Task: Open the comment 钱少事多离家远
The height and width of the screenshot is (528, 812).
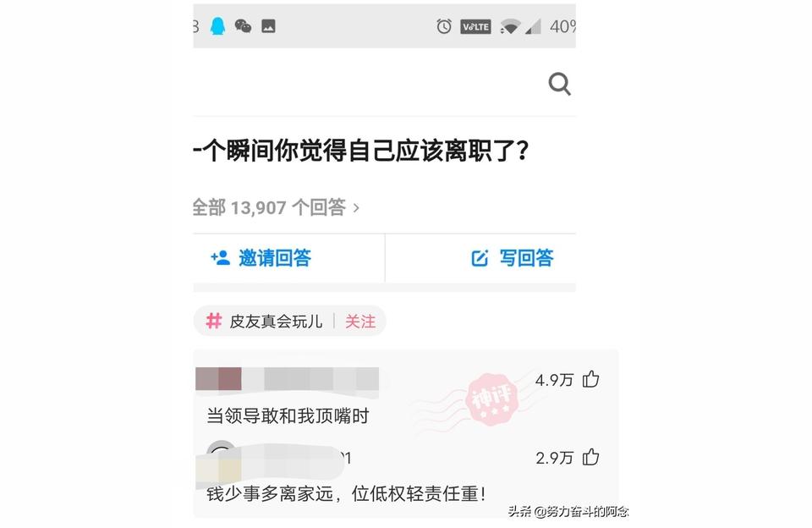Action: pos(346,493)
